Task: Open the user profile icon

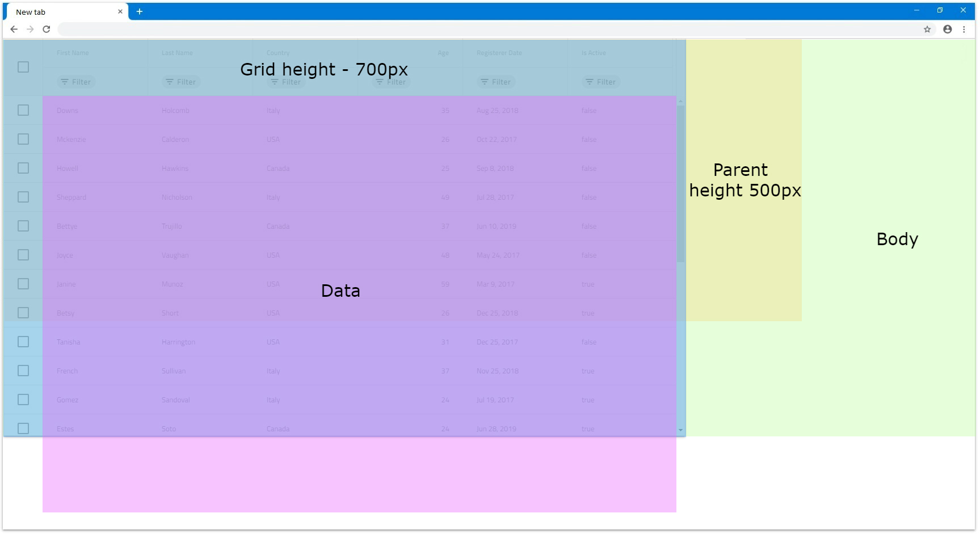Action: 947,29
